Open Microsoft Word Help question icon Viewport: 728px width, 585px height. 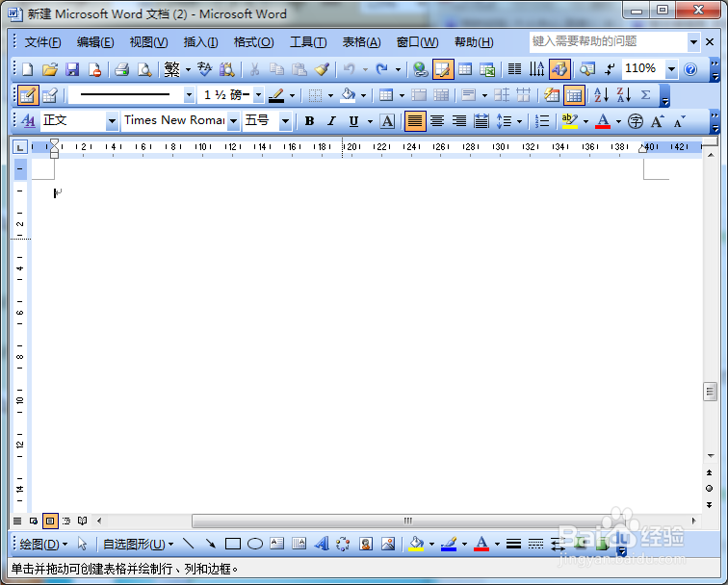click(x=690, y=69)
